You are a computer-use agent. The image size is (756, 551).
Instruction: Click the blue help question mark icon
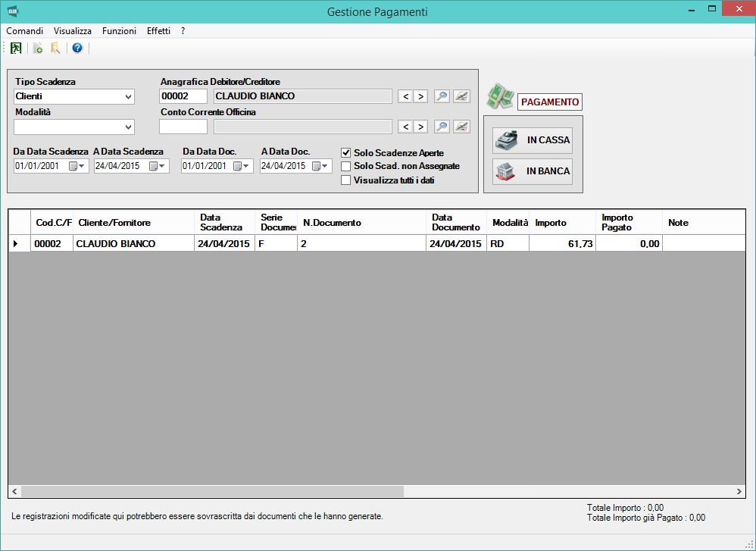pyautogui.click(x=77, y=49)
